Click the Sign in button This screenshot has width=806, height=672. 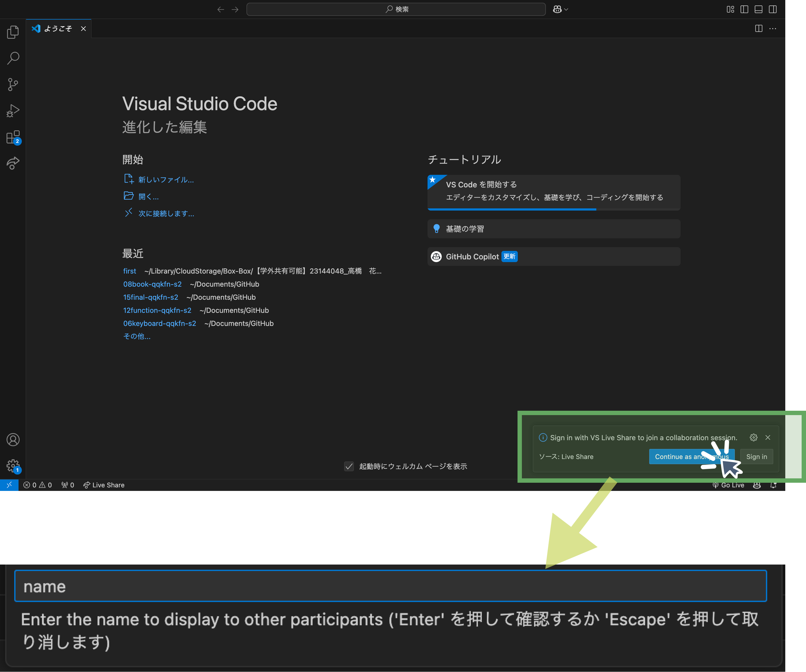(x=756, y=457)
